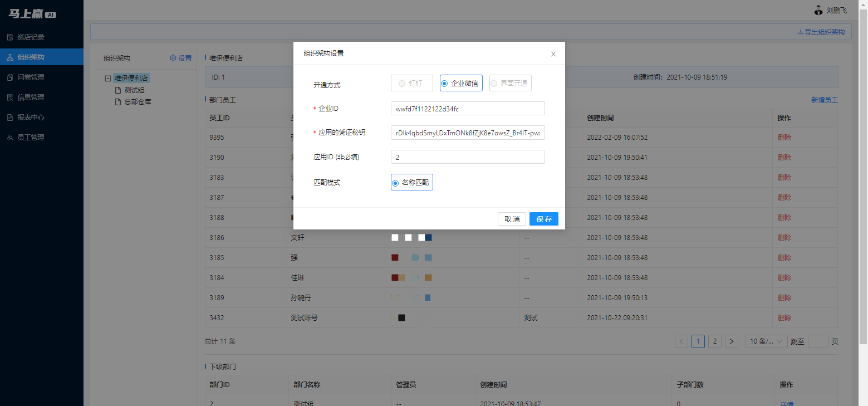Go to the next page arrow

tap(732, 341)
